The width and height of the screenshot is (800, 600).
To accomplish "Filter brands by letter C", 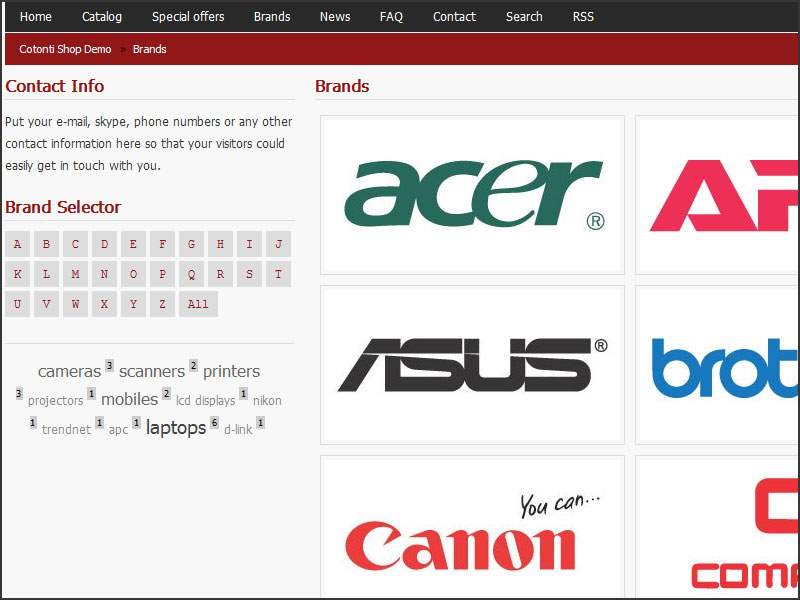I will pyautogui.click(x=76, y=245).
